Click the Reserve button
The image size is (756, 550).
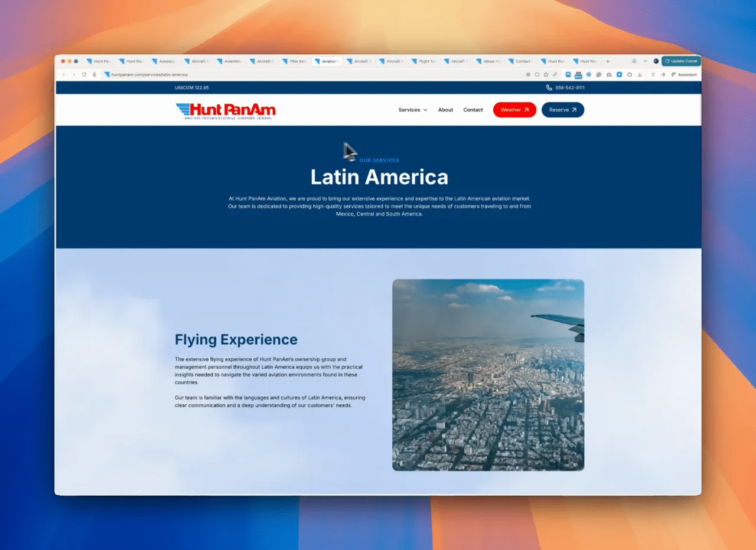coord(562,110)
